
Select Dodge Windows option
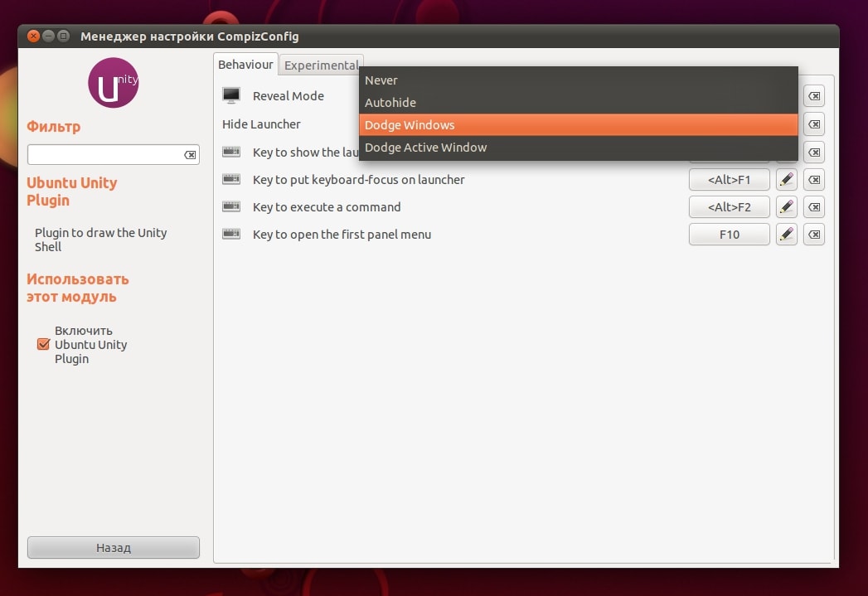click(x=579, y=125)
